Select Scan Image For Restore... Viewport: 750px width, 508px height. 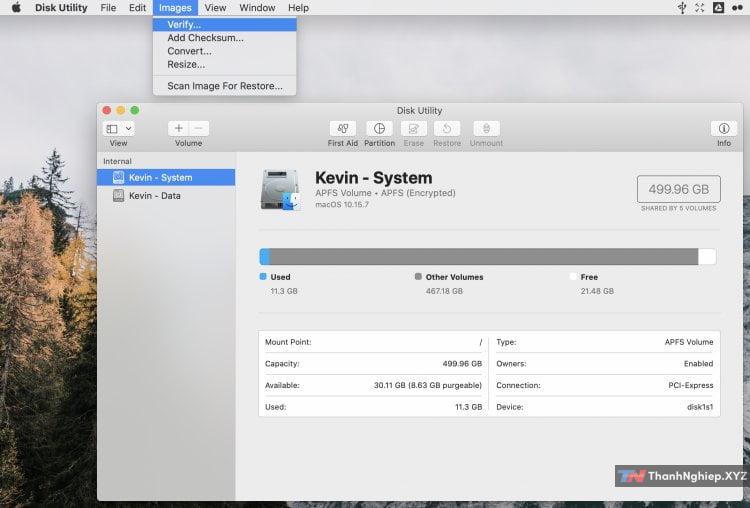(x=224, y=86)
